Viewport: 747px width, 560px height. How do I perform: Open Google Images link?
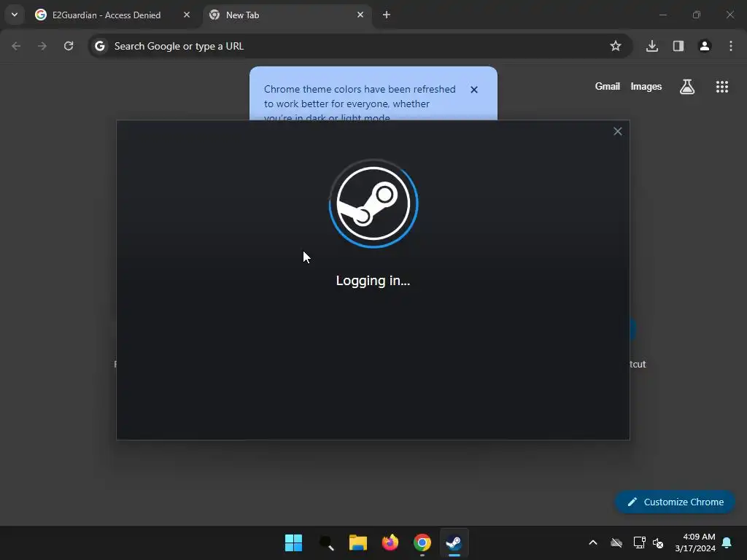pyautogui.click(x=646, y=87)
